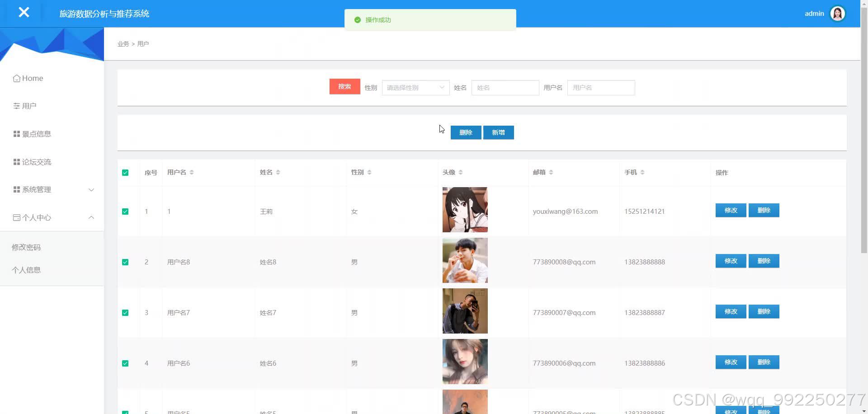Open the admin avatar in the header

click(x=838, y=14)
